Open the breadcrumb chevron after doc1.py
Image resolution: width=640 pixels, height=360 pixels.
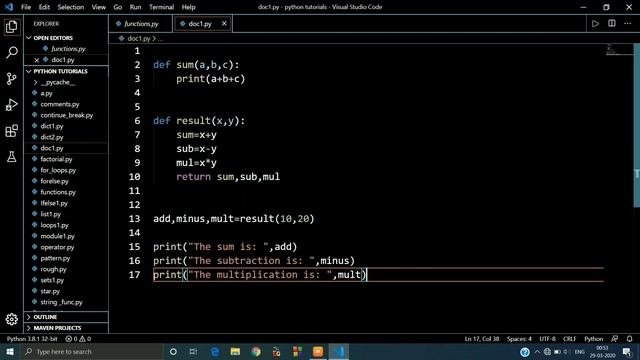(x=154, y=38)
